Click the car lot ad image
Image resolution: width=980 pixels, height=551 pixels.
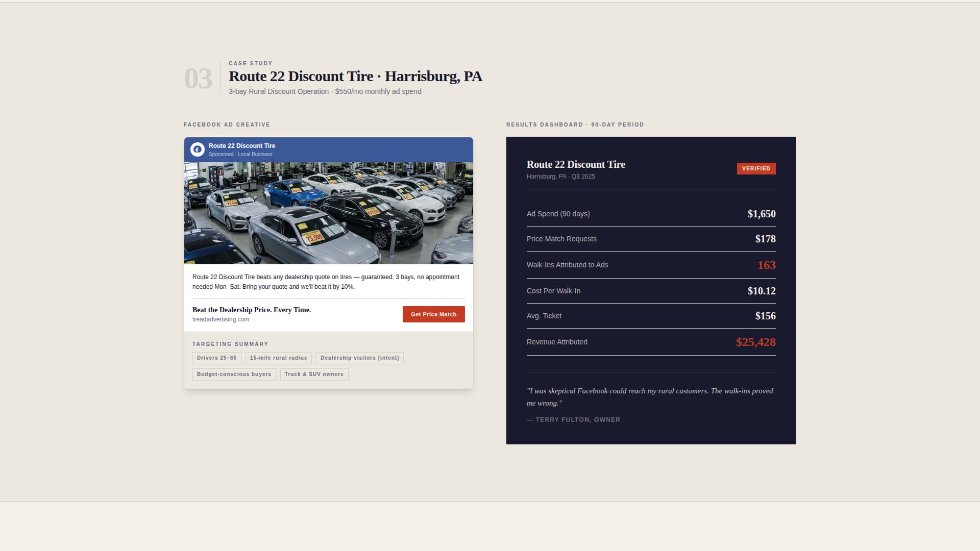328,213
